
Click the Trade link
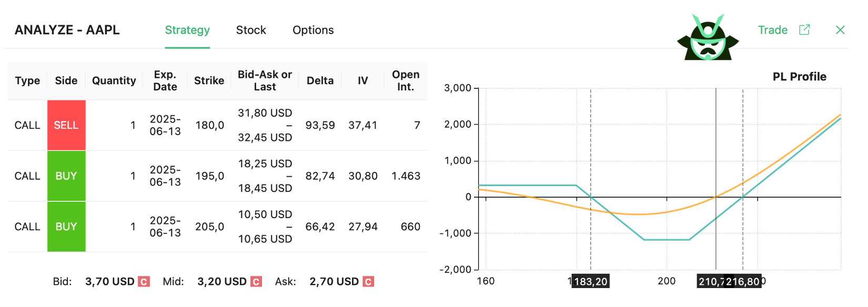coord(772,30)
